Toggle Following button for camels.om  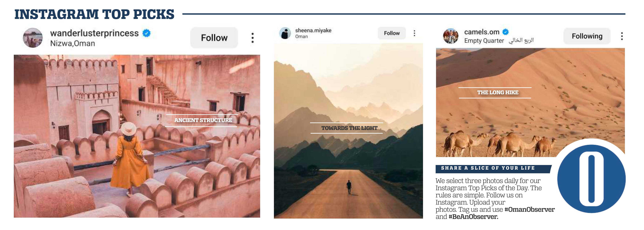coord(587,36)
